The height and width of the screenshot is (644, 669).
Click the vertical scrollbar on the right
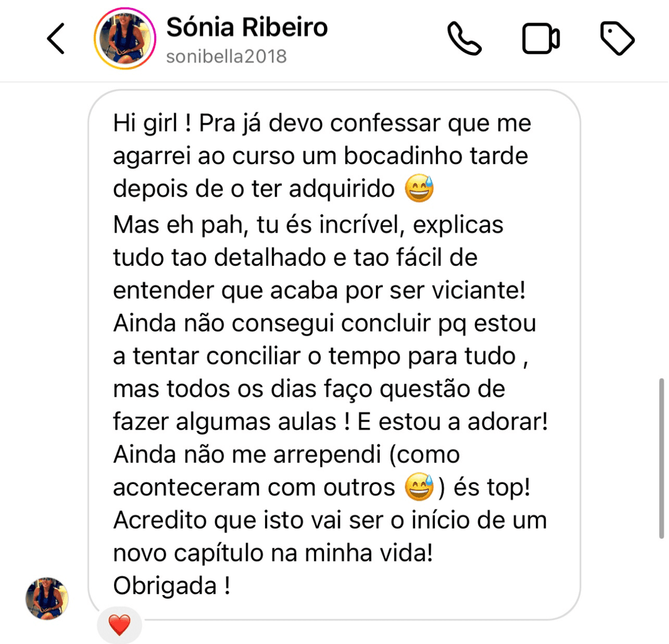click(x=662, y=457)
